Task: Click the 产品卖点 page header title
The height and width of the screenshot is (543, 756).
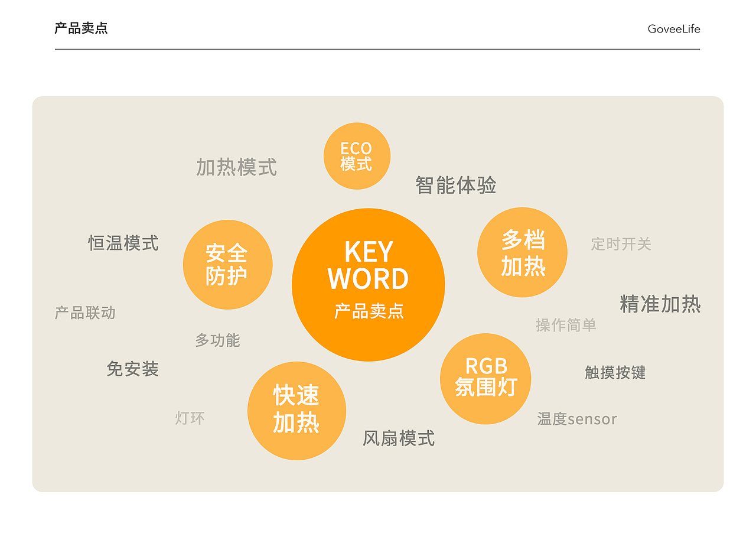Action: 82,28
